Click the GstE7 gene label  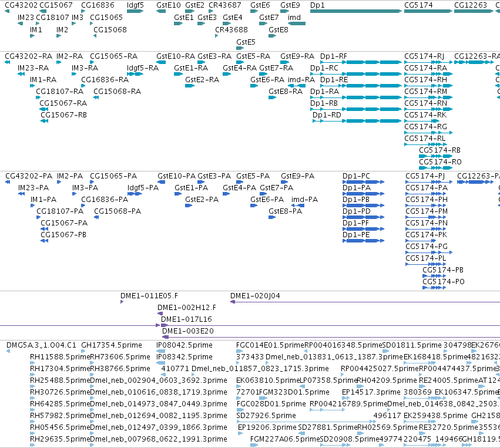click(269, 17)
